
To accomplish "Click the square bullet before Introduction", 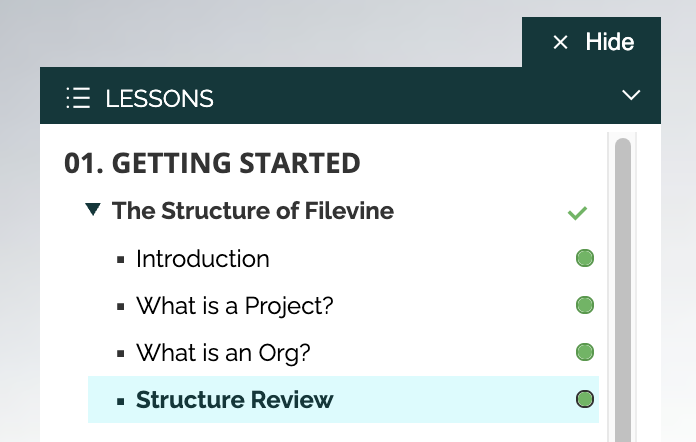I will [x=120, y=260].
